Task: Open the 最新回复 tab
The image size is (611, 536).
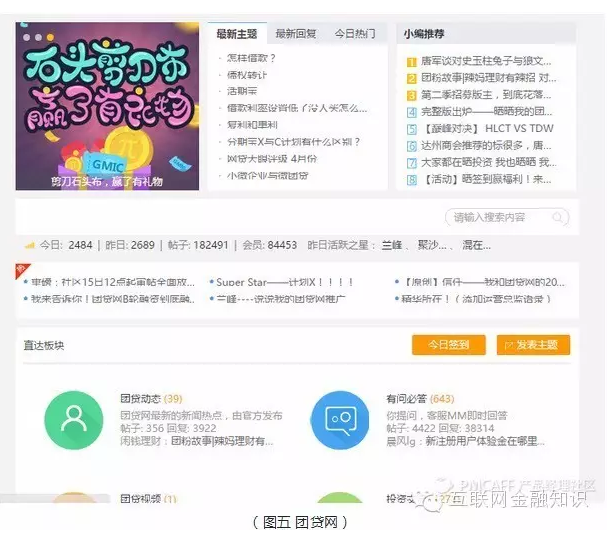Action: (296, 34)
